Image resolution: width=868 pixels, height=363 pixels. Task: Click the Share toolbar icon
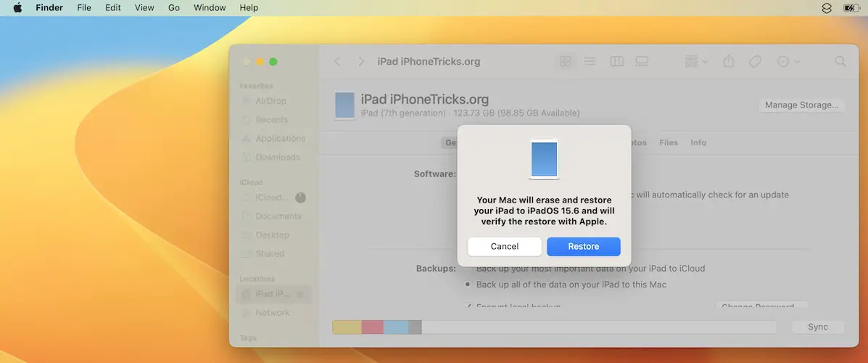pyautogui.click(x=729, y=62)
